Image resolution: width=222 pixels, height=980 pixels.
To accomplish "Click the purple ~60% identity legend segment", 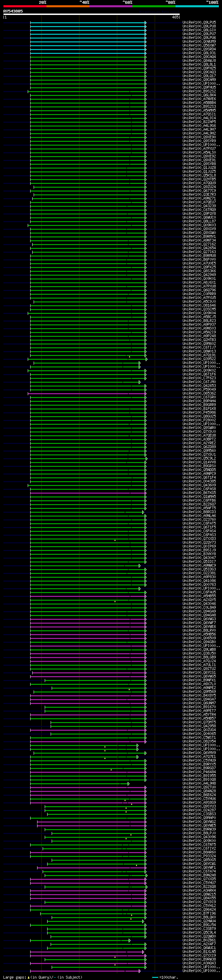I will [x=111, y=6].
